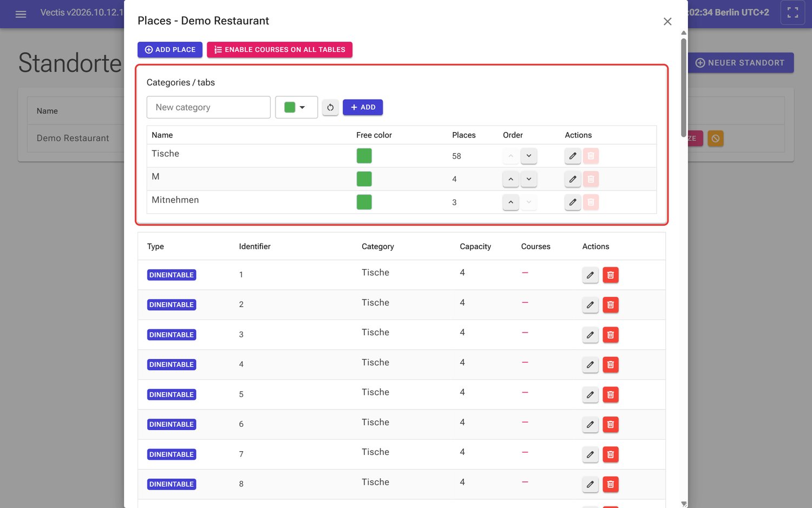
Task: Delete table with identifier 6
Action: point(611,425)
